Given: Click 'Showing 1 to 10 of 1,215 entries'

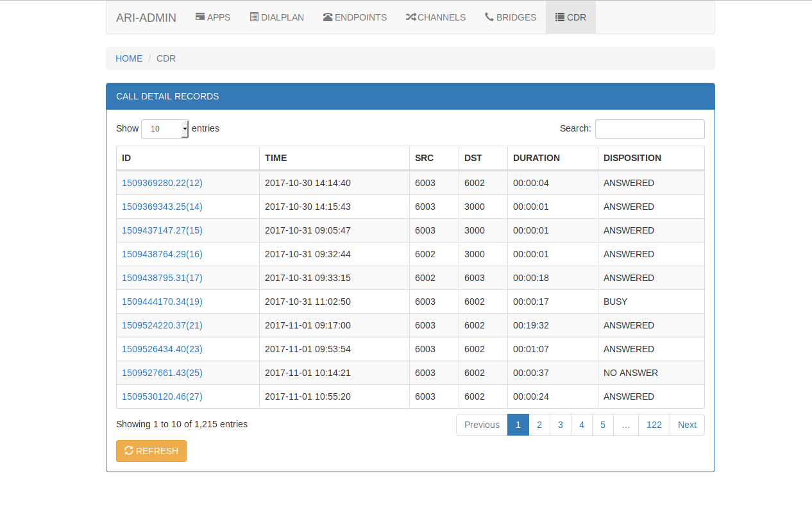Looking at the screenshot, I should (182, 424).
